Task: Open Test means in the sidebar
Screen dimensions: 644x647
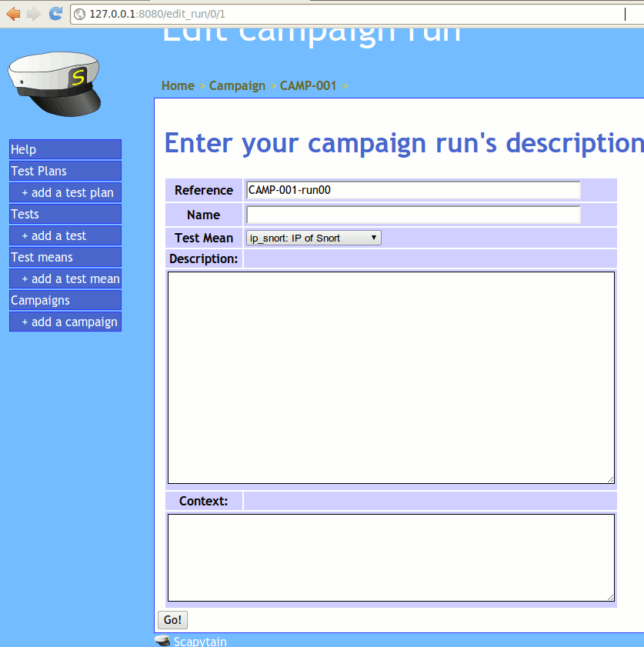Action: 65,257
